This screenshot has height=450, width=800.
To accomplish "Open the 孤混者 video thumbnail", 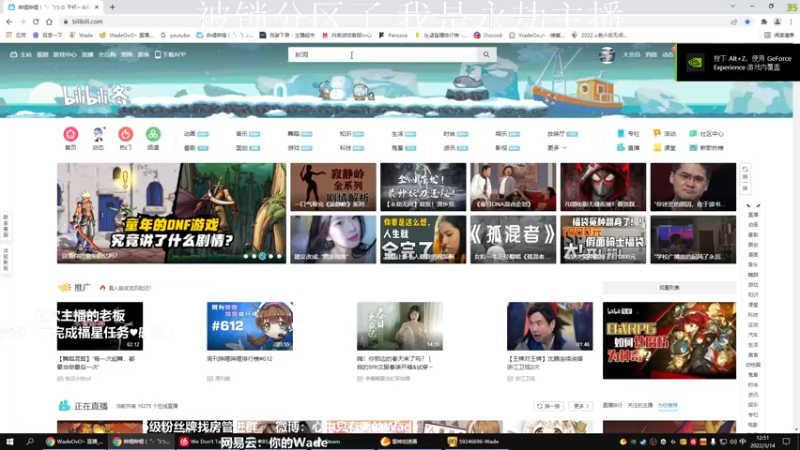I will click(513, 239).
